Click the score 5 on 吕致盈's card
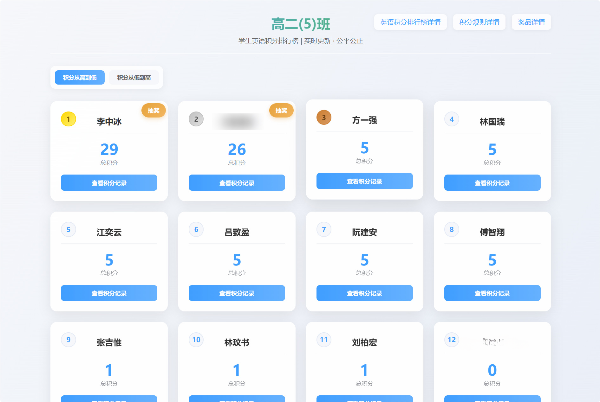 point(237,260)
